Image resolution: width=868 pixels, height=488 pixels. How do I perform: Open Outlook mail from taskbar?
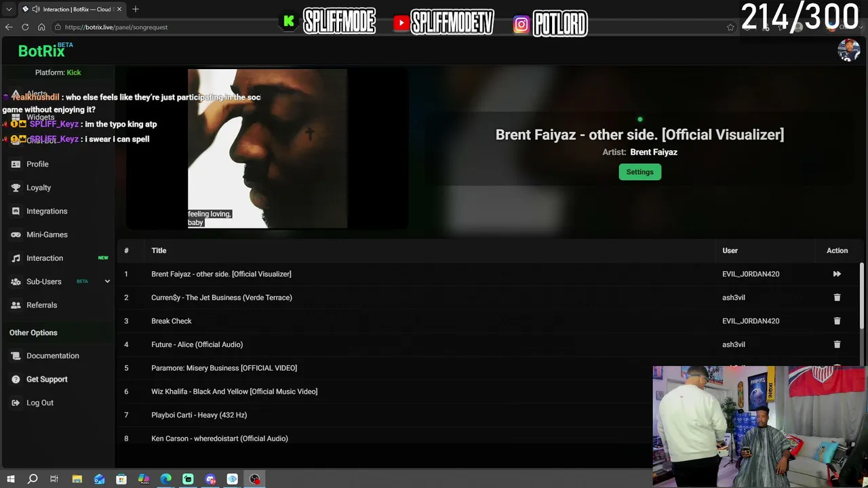(100, 479)
